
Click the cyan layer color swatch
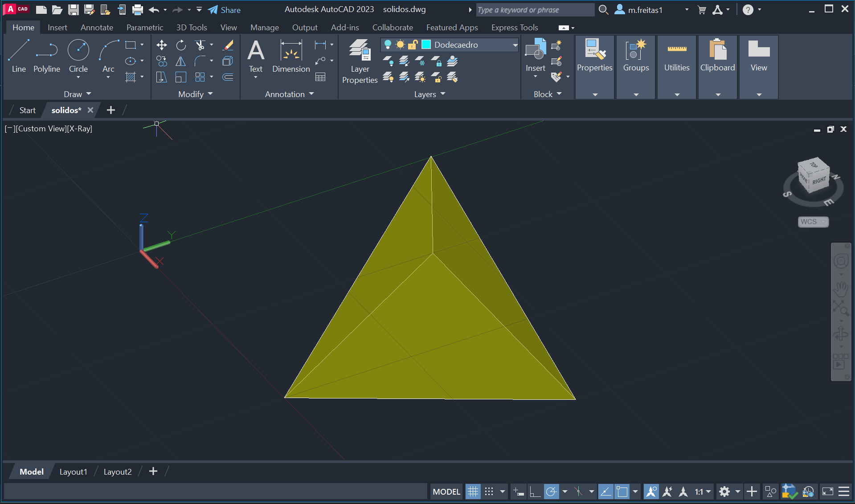426,45
